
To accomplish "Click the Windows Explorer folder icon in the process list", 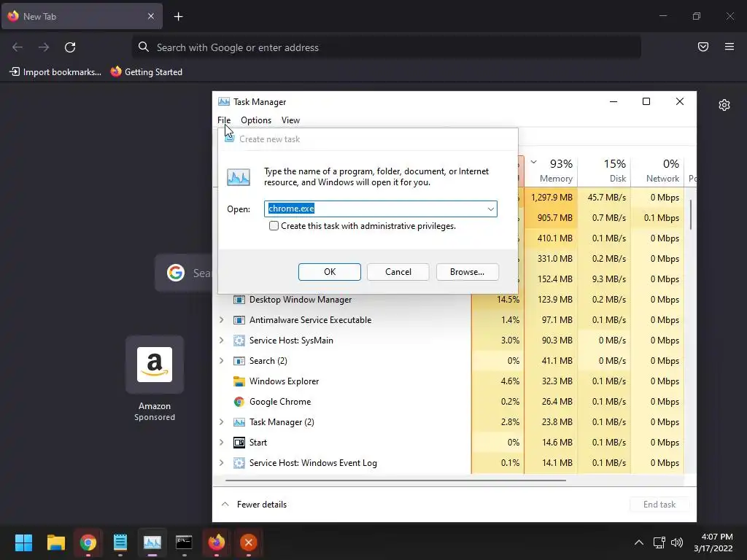I will point(239,381).
